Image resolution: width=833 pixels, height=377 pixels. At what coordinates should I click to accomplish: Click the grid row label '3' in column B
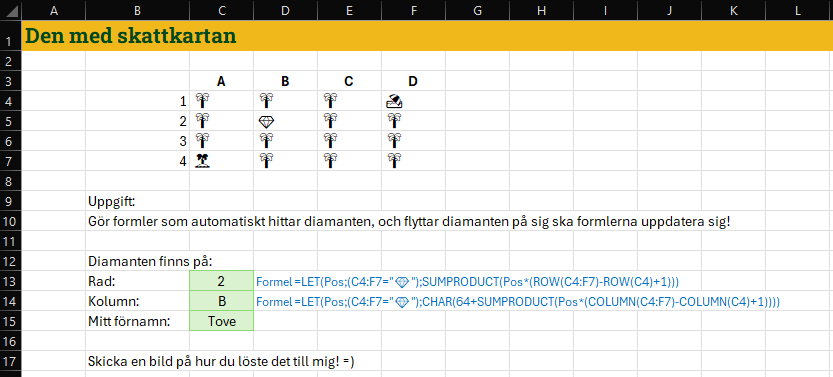(183, 141)
